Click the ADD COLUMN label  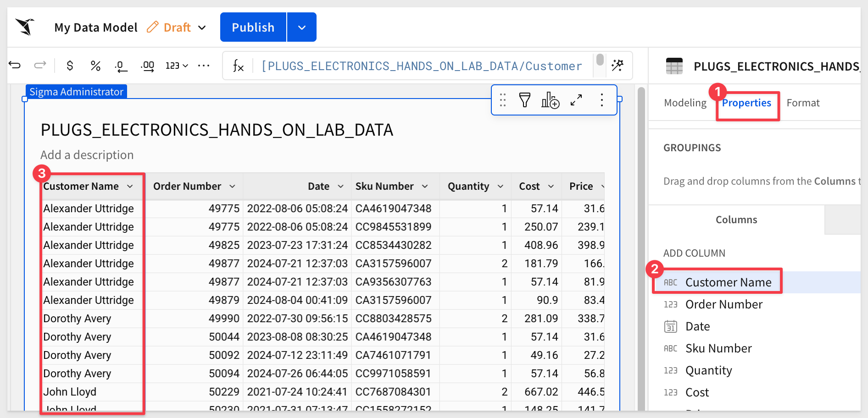coord(694,253)
